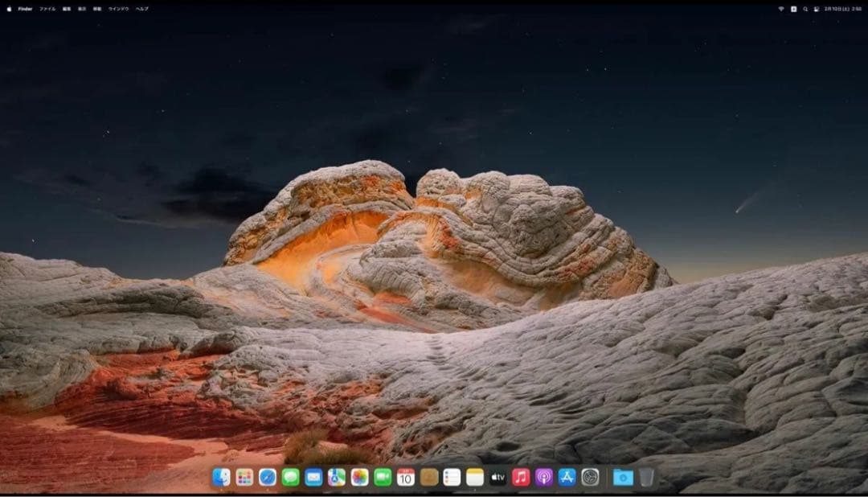Viewport: 868px width, 497px height.
Task: Open the Calendar showing date 10
Action: tap(406, 478)
